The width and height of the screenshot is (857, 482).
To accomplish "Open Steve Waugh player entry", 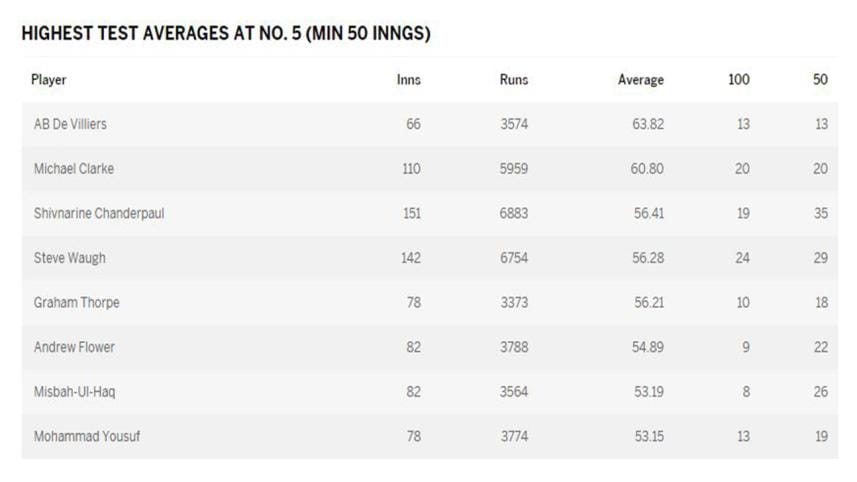I will 70,258.
